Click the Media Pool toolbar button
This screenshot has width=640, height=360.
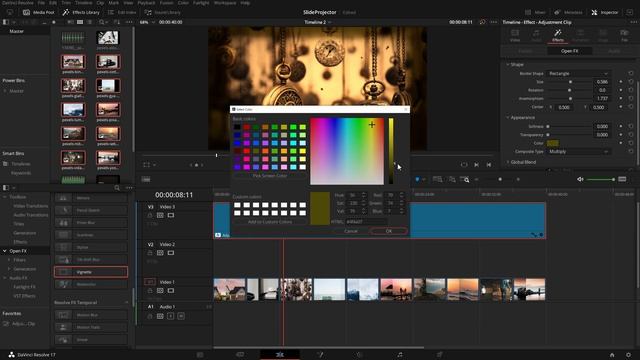tap(38, 12)
